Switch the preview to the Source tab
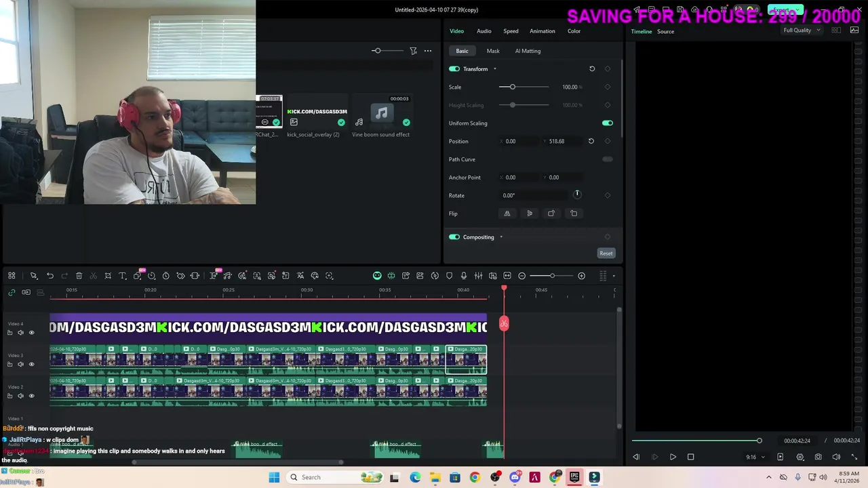Screen dimensions: 868x488 click(x=665, y=32)
